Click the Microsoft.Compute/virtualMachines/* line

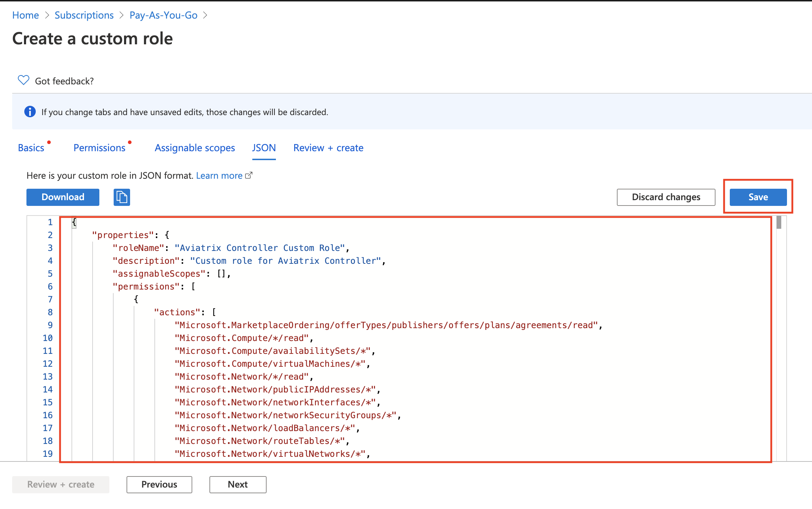click(272, 364)
